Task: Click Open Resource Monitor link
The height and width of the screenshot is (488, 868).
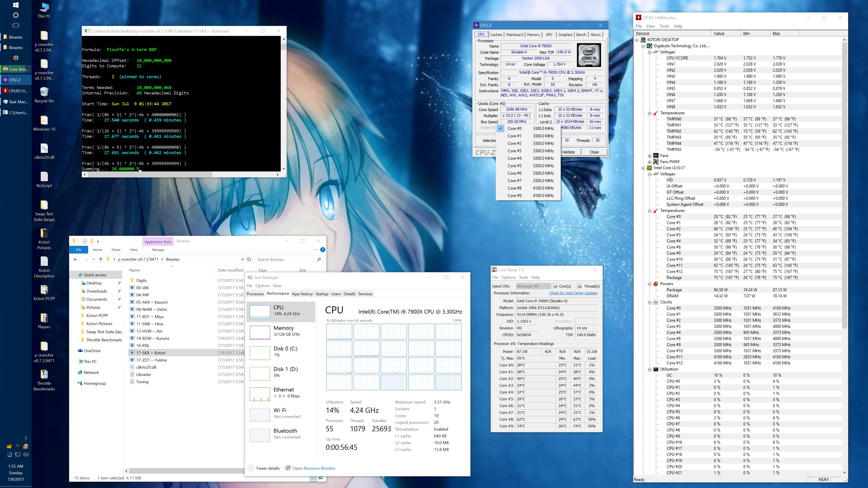Action: (313, 468)
